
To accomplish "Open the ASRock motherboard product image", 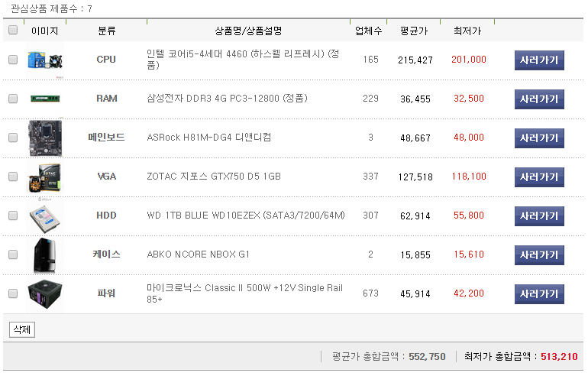I will coord(44,138).
